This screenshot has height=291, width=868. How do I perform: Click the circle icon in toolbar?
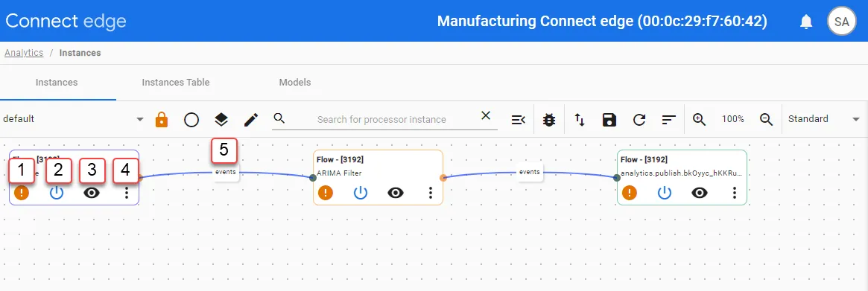pyautogui.click(x=191, y=120)
